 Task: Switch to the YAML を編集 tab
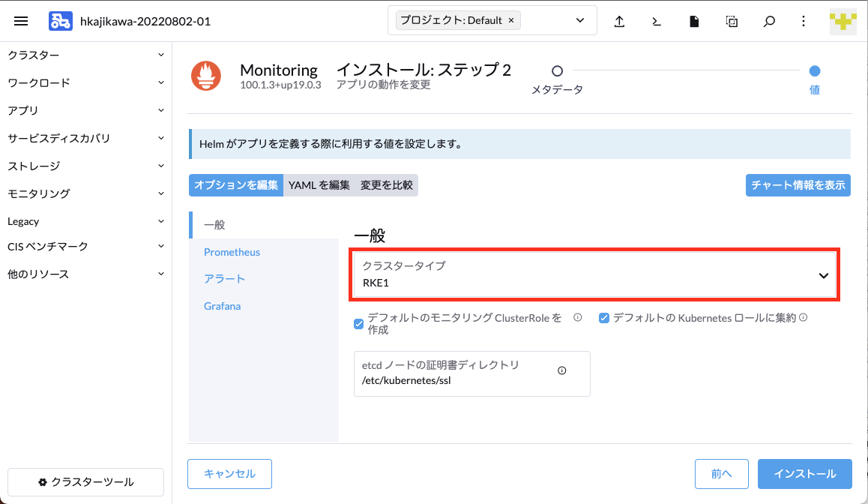click(319, 185)
